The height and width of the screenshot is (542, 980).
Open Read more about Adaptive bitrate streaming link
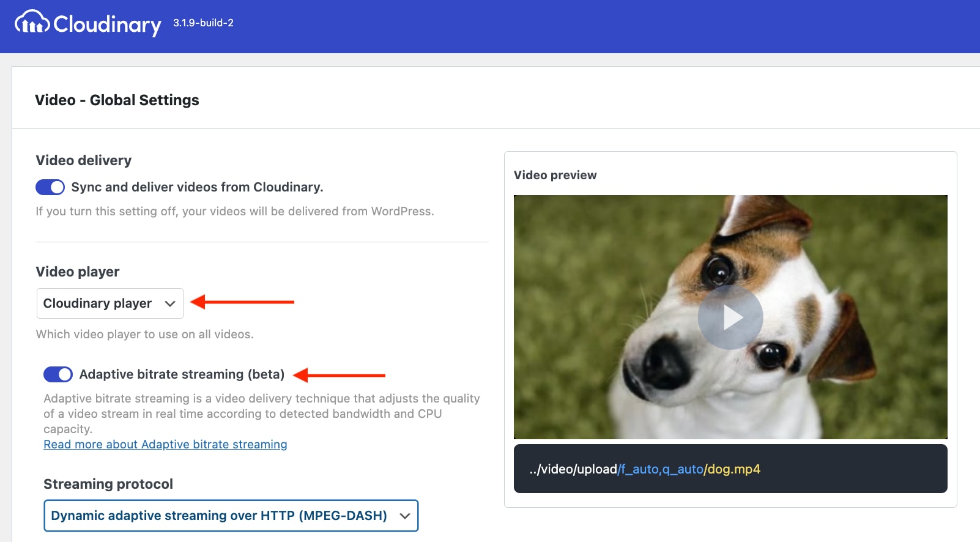165,444
